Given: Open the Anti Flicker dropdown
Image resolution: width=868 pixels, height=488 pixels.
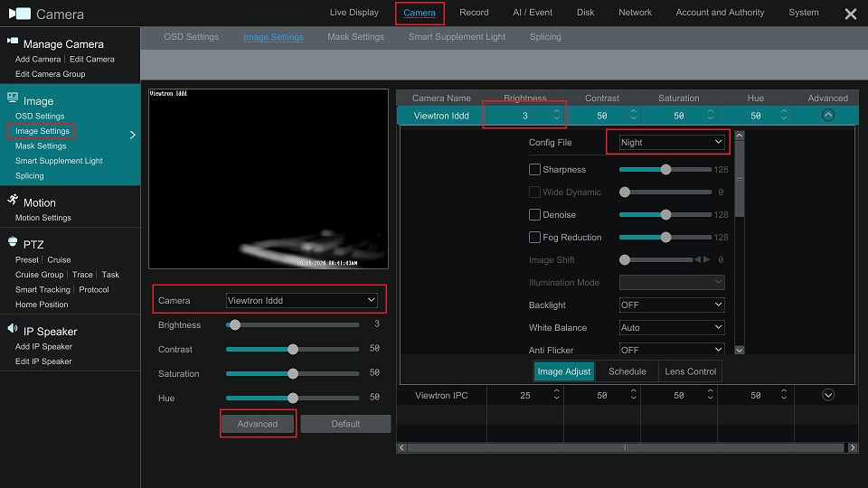Looking at the screenshot, I should [672, 350].
